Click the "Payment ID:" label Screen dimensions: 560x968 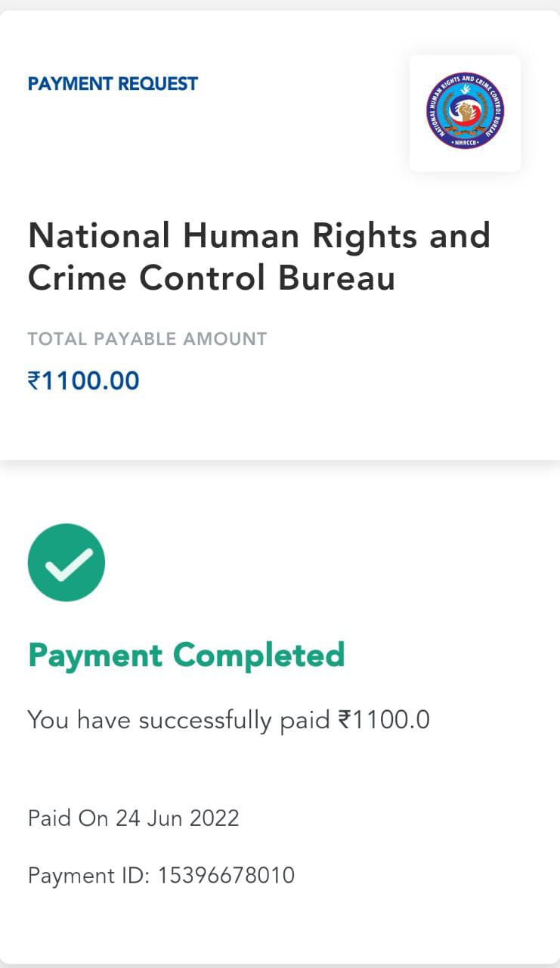tap(89, 875)
